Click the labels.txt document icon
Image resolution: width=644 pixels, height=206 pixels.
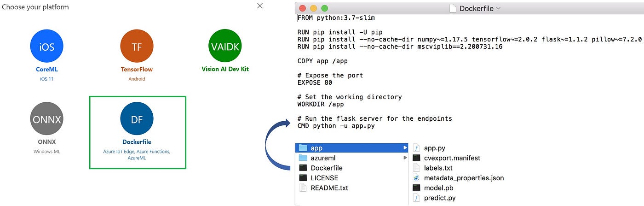[416, 168]
